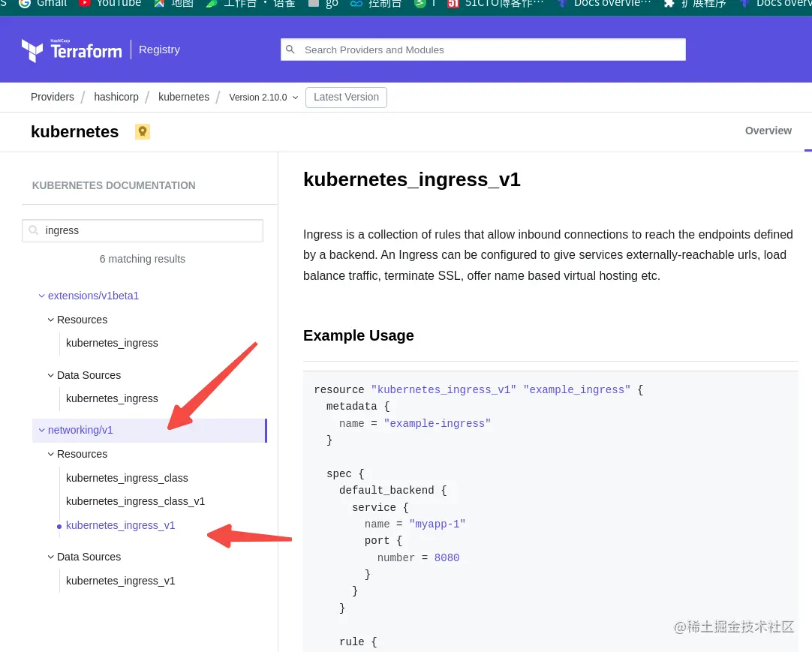Open the Registry link in header
This screenshot has height=652, width=812.
160,50
